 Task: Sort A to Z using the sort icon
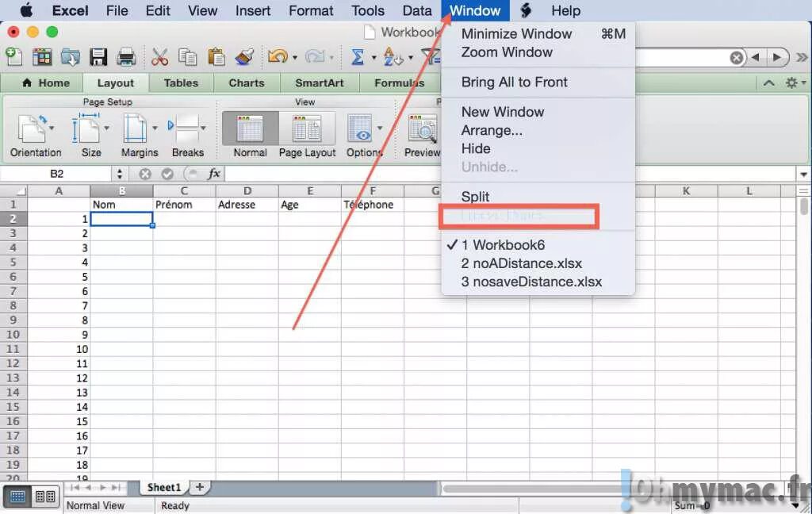(392, 56)
